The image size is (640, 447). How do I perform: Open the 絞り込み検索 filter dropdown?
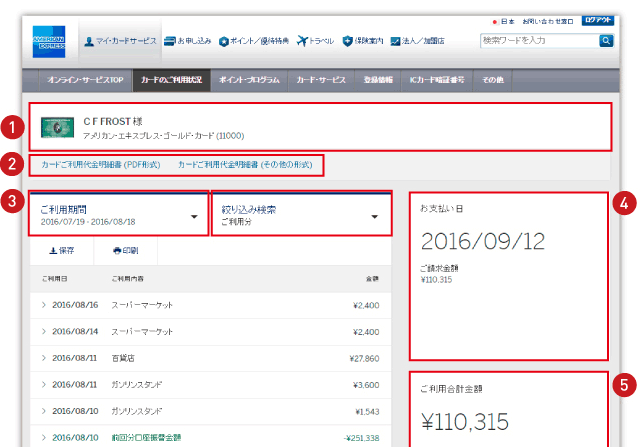[301, 215]
